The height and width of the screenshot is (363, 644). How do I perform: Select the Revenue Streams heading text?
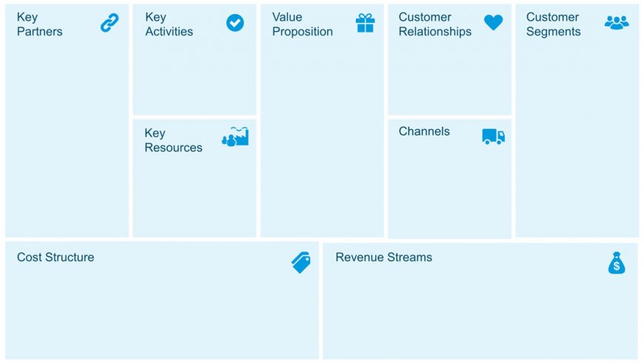[x=383, y=257]
